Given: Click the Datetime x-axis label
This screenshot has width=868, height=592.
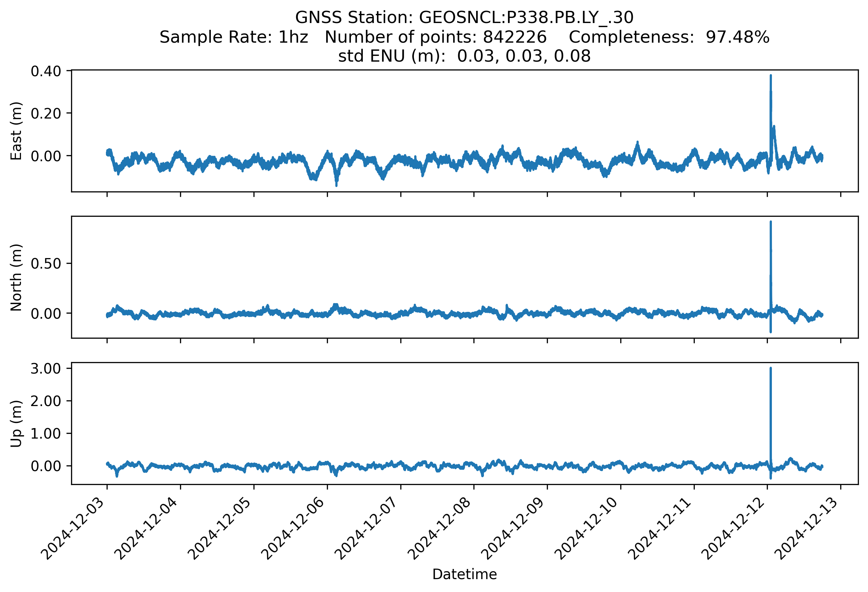Looking at the screenshot, I should (464, 574).
